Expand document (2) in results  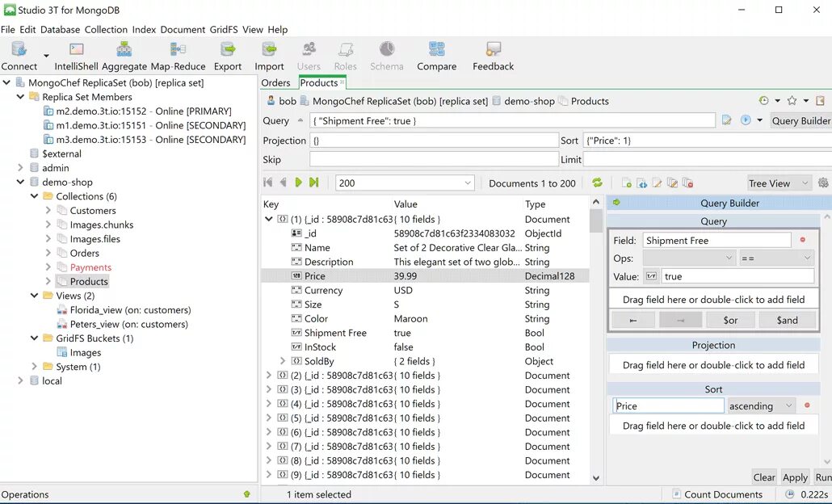pyautogui.click(x=269, y=375)
